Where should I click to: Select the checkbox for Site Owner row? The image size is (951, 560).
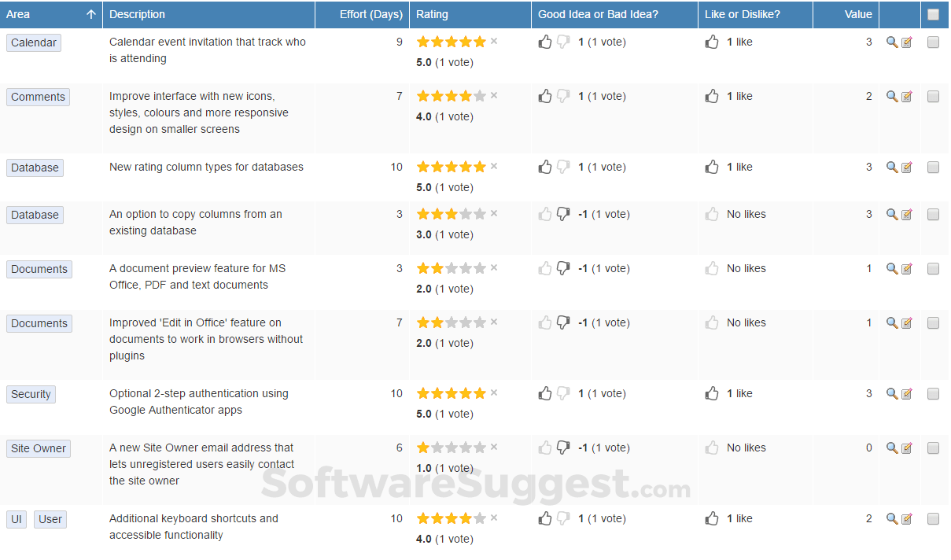click(933, 448)
